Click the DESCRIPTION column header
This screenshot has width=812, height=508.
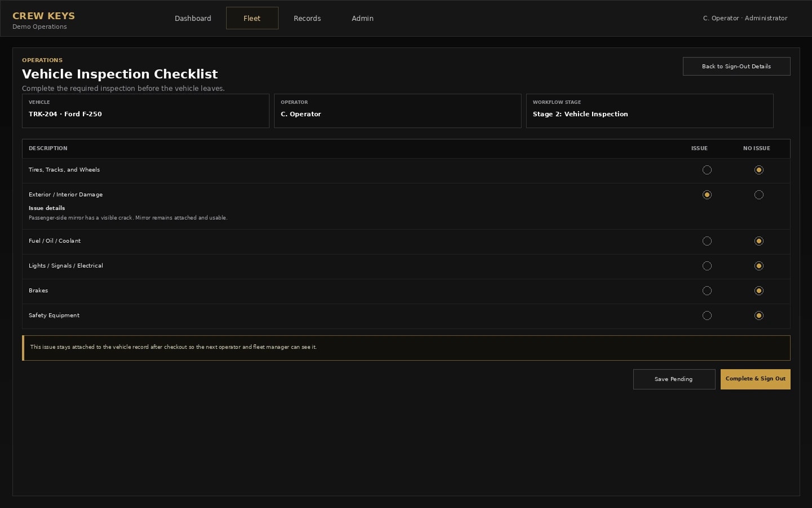[48, 148]
